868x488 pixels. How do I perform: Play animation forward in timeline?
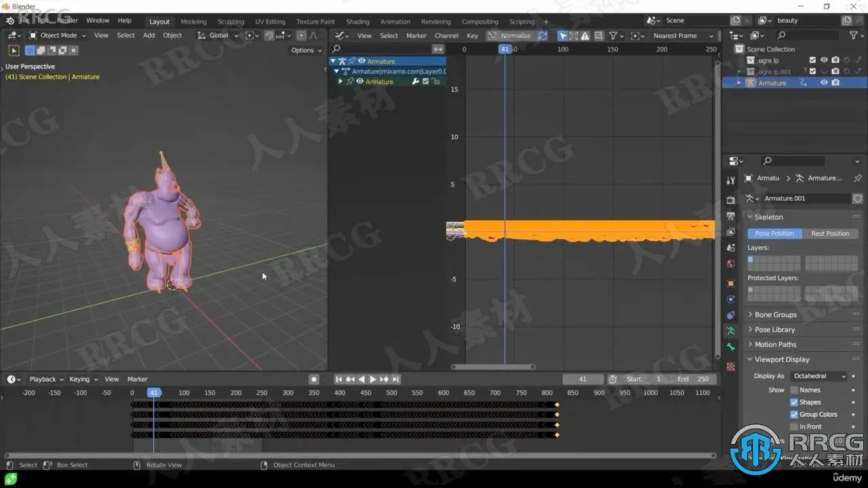click(373, 380)
